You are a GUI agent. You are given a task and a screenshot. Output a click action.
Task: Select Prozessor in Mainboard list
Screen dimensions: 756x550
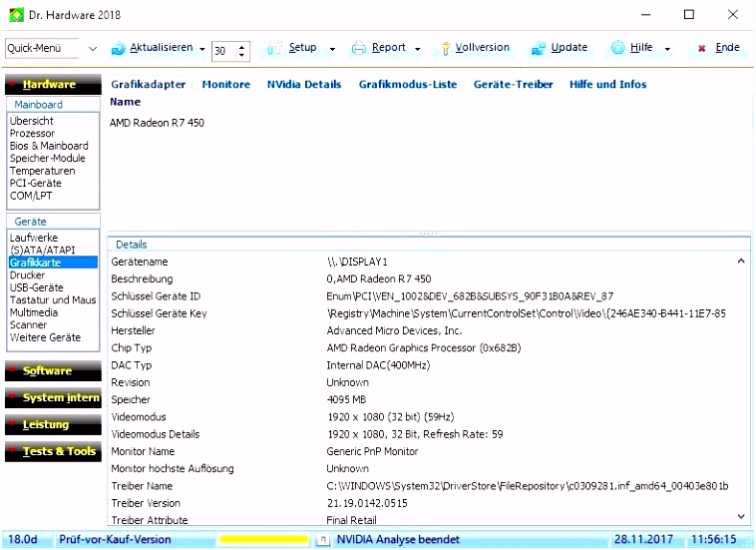tap(32, 133)
